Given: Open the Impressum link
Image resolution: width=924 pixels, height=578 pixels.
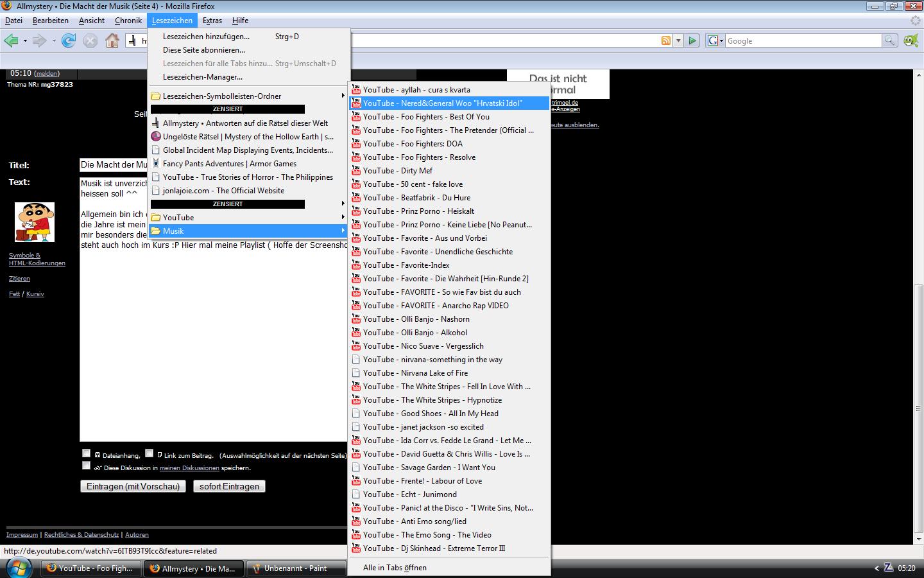Looking at the screenshot, I should pos(22,534).
